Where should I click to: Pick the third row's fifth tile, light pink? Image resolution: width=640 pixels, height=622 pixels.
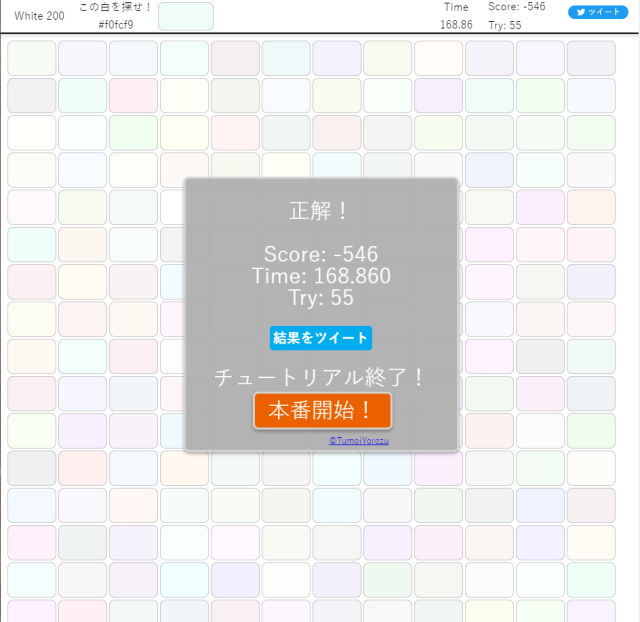[235, 132]
